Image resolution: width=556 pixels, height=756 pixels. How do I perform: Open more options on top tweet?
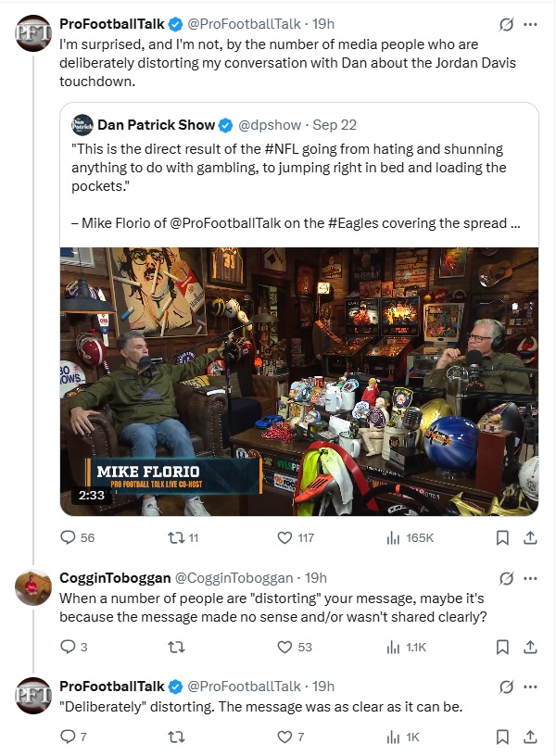531,24
